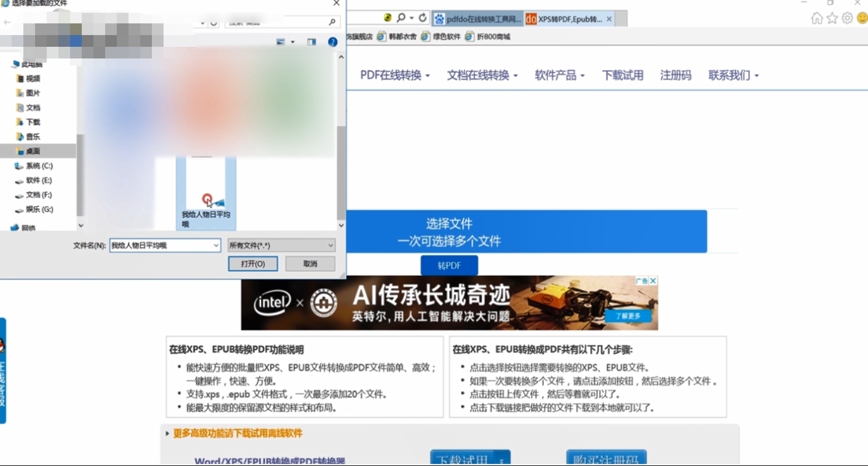Close the XPS转PDF browser tab

tap(609, 19)
